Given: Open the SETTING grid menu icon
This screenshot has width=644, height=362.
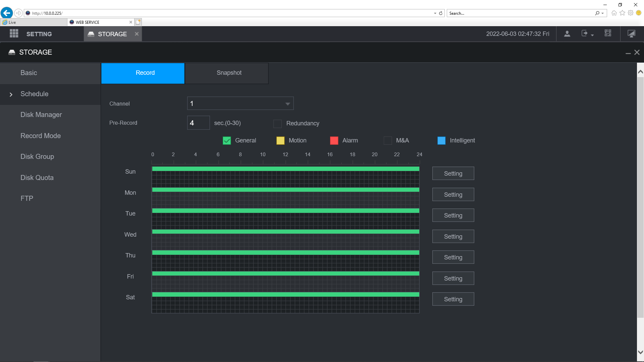Looking at the screenshot, I should (14, 34).
